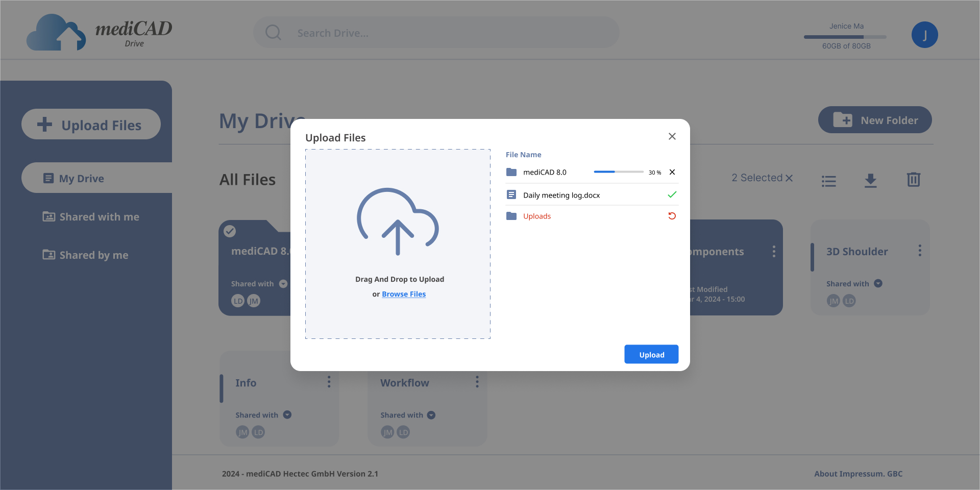Click the download icon in toolbar
980x490 pixels.
871,180
